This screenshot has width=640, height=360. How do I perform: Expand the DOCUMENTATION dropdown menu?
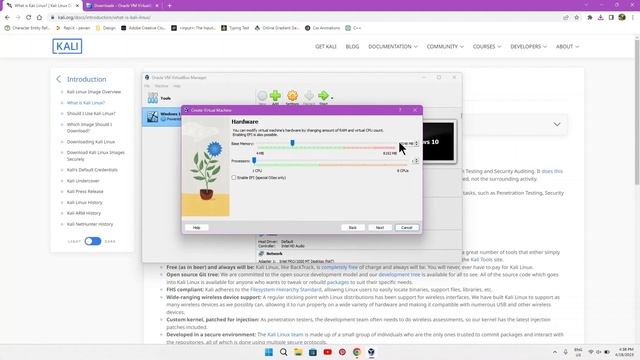click(393, 47)
